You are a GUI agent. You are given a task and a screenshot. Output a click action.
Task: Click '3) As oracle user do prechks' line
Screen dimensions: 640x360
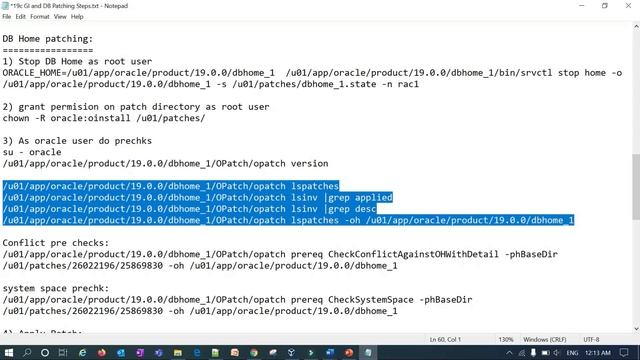pyautogui.click(x=77, y=141)
